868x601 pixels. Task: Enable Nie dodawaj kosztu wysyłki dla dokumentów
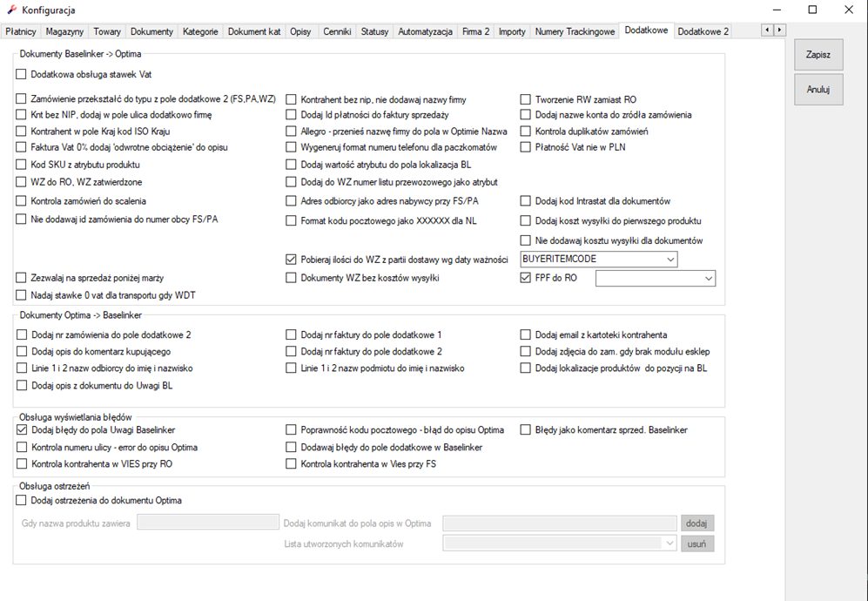525,240
